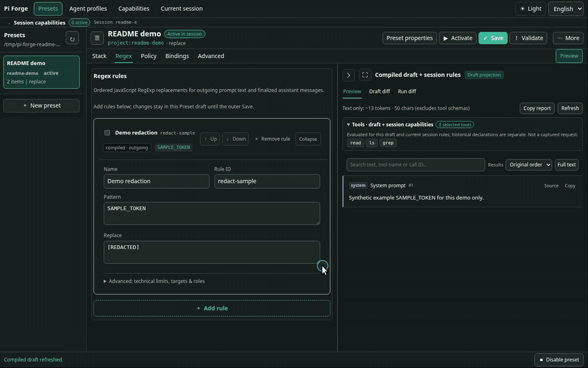Remove the Demo redaction rule
This screenshot has height=368, width=588.
(272, 139)
